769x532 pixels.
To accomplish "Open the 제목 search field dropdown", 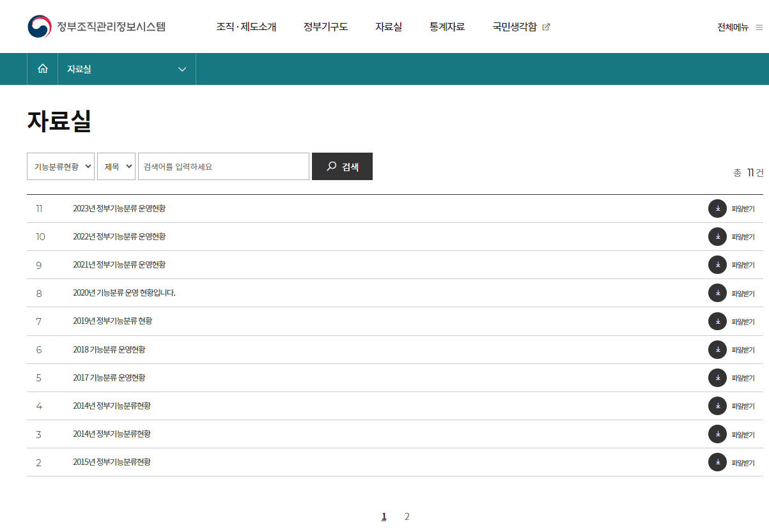I will tap(116, 167).
